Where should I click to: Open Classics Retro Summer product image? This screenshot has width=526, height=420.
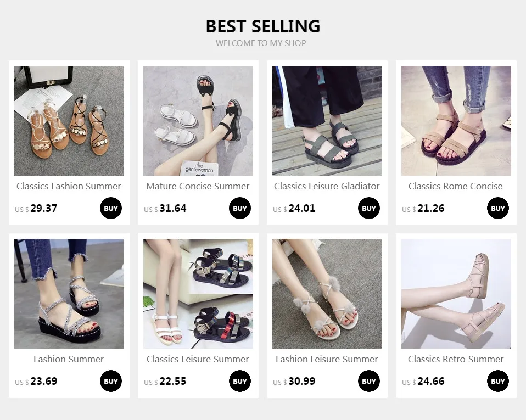(x=456, y=294)
